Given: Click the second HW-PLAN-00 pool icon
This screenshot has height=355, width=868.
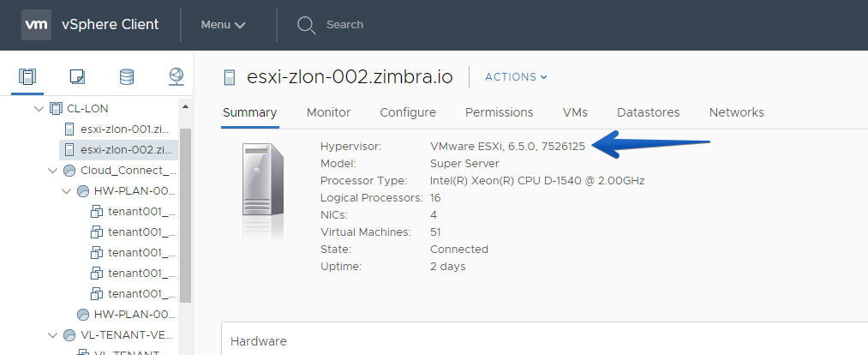Looking at the screenshot, I should click(82, 314).
